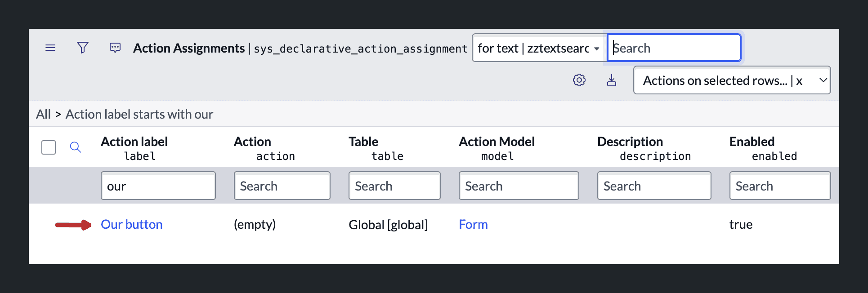Expand the 'Actions on selected rows' dropdown
Image resolution: width=868 pixels, height=293 pixels.
[732, 80]
